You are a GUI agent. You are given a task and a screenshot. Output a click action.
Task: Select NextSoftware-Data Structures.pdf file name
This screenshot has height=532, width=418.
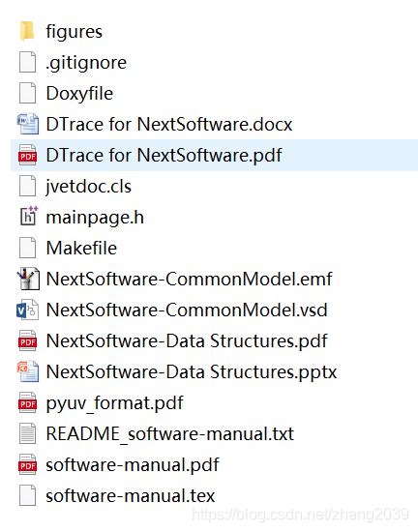click(x=187, y=341)
